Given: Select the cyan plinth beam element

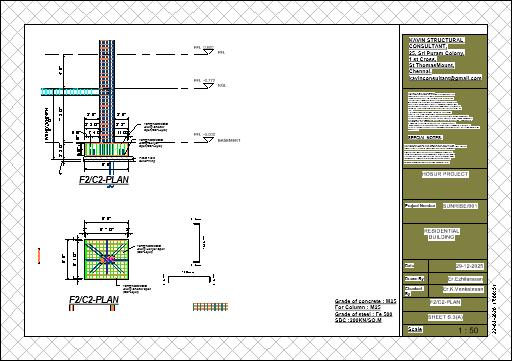Looking at the screenshot, I should tap(70, 92).
